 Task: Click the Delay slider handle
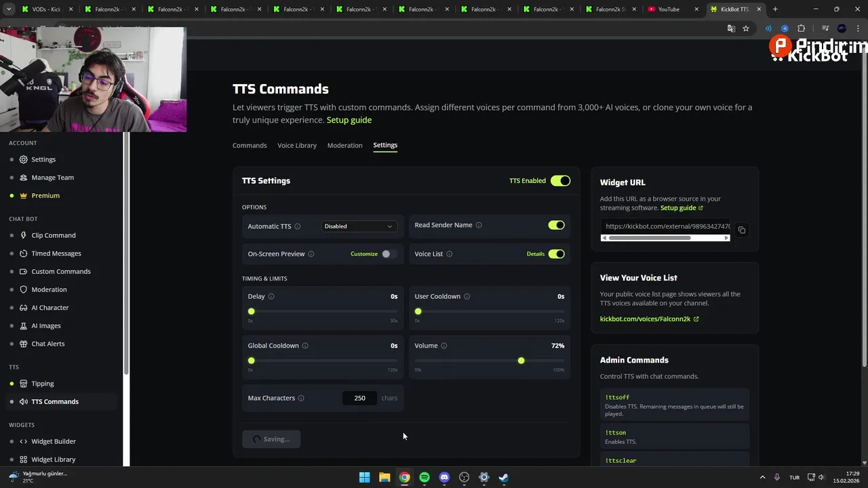(252, 311)
